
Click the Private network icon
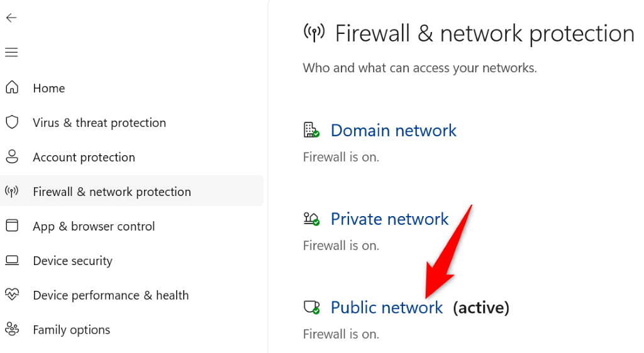point(311,219)
